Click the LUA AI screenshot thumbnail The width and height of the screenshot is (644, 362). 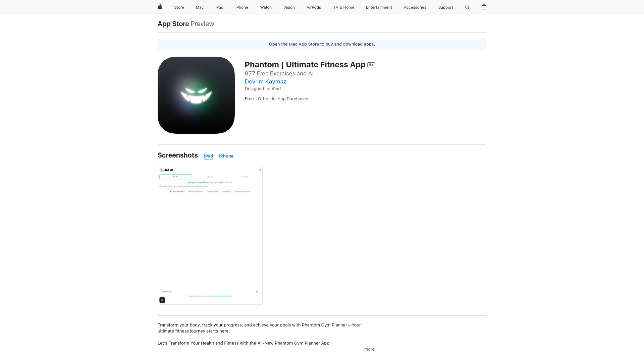[210, 235]
